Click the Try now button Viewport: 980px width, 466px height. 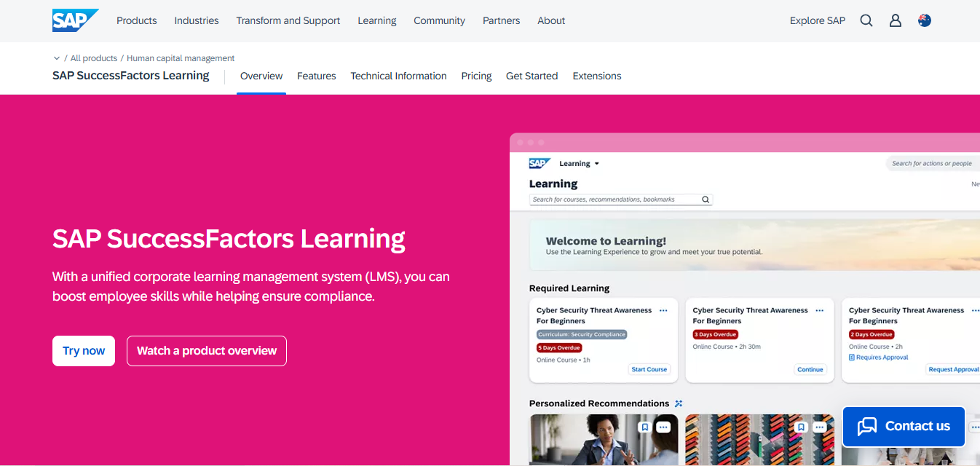coord(84,351)
